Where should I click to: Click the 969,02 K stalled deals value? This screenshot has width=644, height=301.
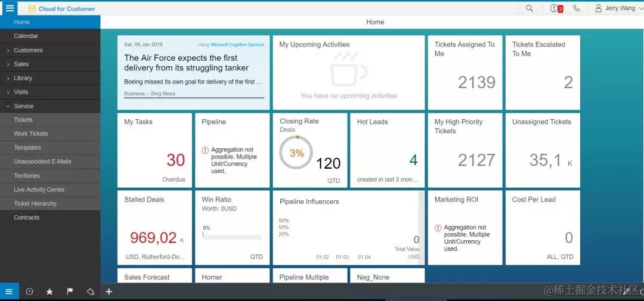coord(157,238)
